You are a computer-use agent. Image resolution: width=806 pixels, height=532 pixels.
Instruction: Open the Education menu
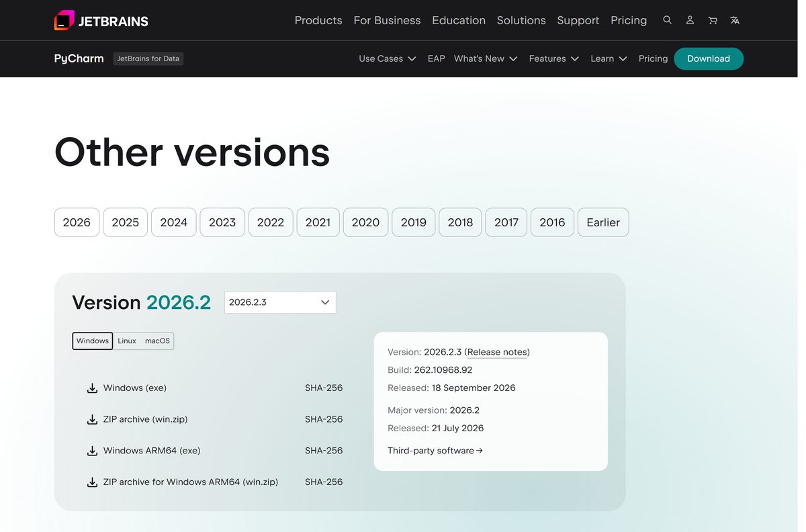459,20
